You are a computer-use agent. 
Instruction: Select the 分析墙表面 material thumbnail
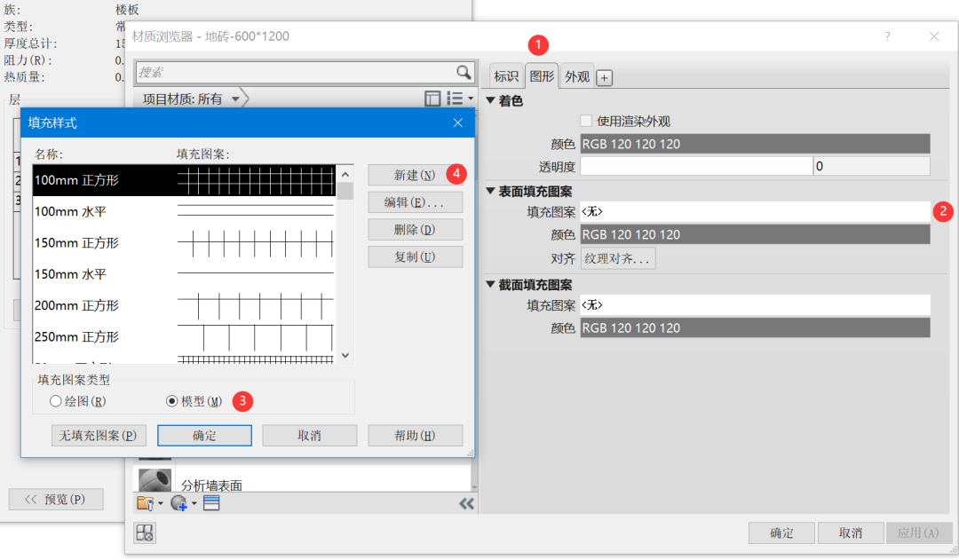coord(155,480)
